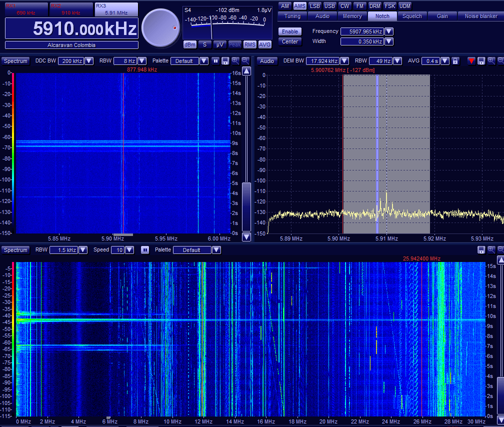Open the top-left RBW 8 Hz dropdown
The image size is (504, 427).
coord(142,61)
